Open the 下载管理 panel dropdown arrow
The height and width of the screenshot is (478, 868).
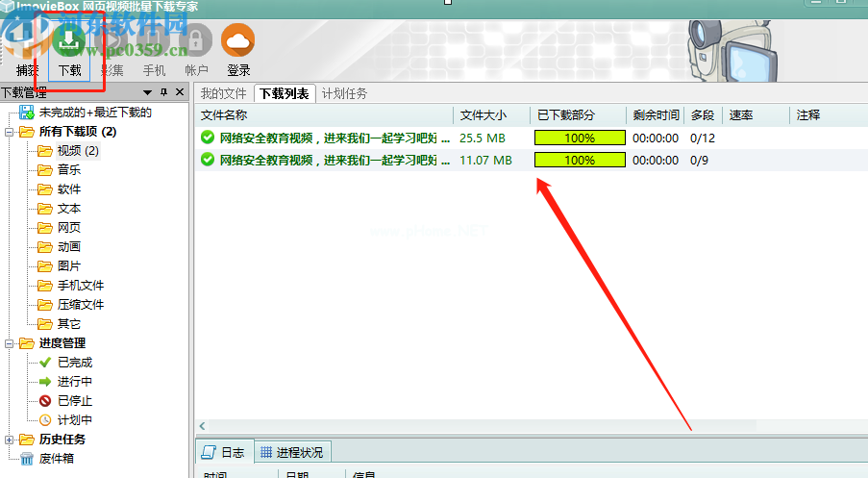point(148,93)
